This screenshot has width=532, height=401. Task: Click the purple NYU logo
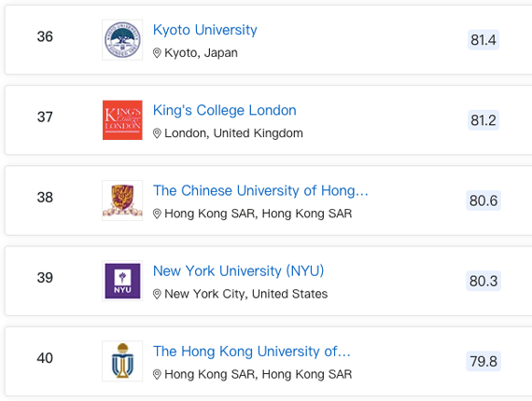[x=122, y=281]
